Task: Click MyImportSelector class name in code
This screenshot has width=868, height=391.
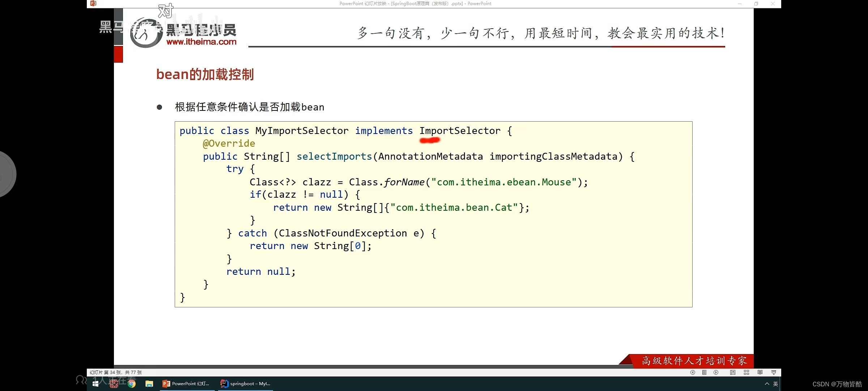Action: (302, 131)
